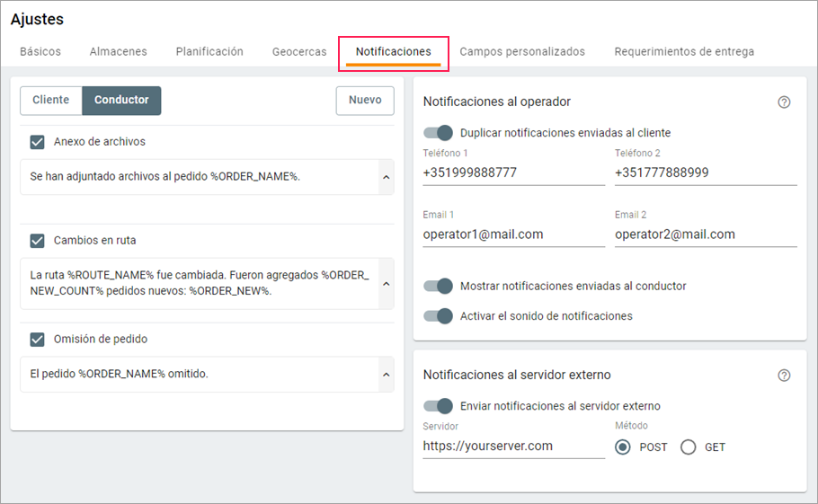Click the Servidor URL field
This screenshot has width=818, height=504.
(514, 447)
